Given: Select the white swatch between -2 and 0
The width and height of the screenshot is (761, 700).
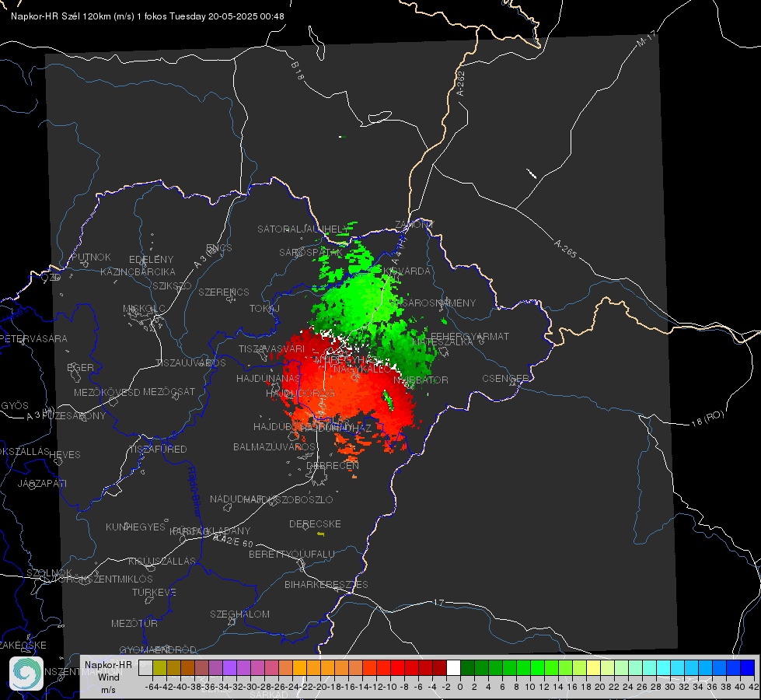Looking at the screenshot, I should point(453,667).
